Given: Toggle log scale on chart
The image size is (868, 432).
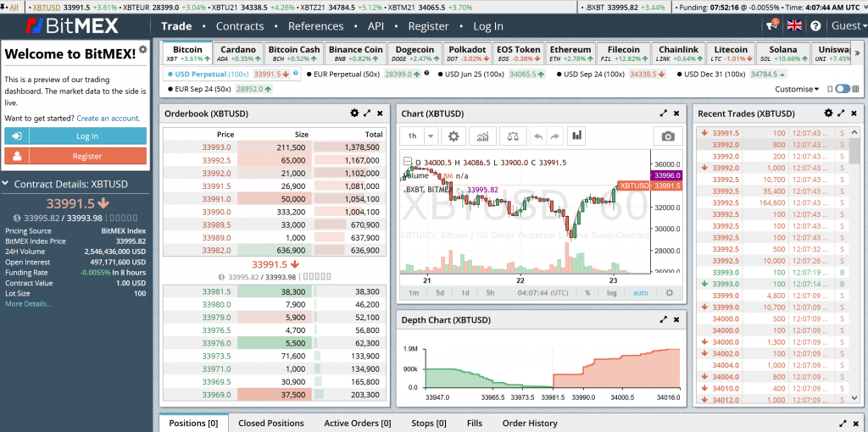Looking at the screenshot, I should tap(612, 292).
